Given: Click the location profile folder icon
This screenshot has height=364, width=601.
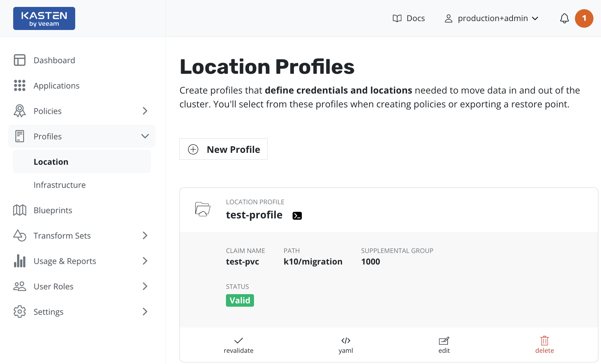Looking at the screenshot, I should [x=203, y=209].
